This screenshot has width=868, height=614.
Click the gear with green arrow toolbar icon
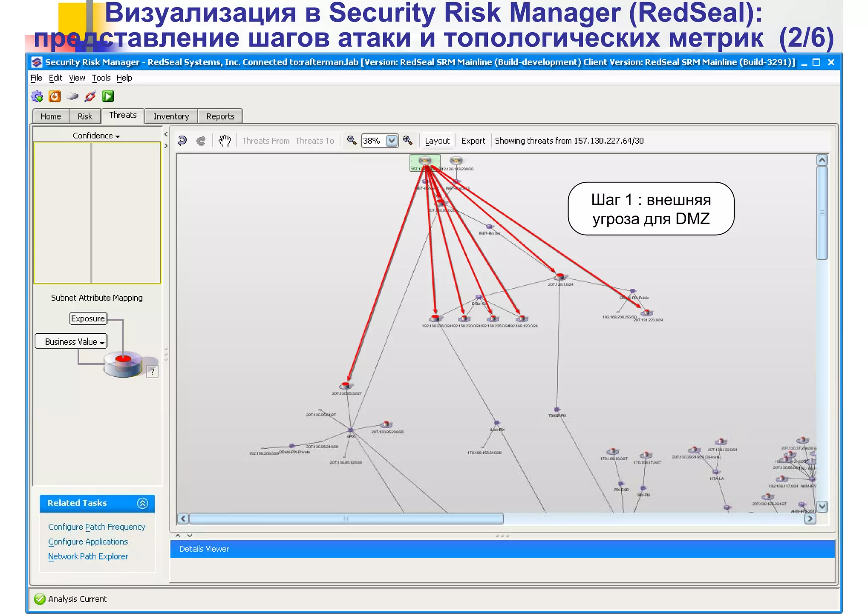(x=37, y=97)
